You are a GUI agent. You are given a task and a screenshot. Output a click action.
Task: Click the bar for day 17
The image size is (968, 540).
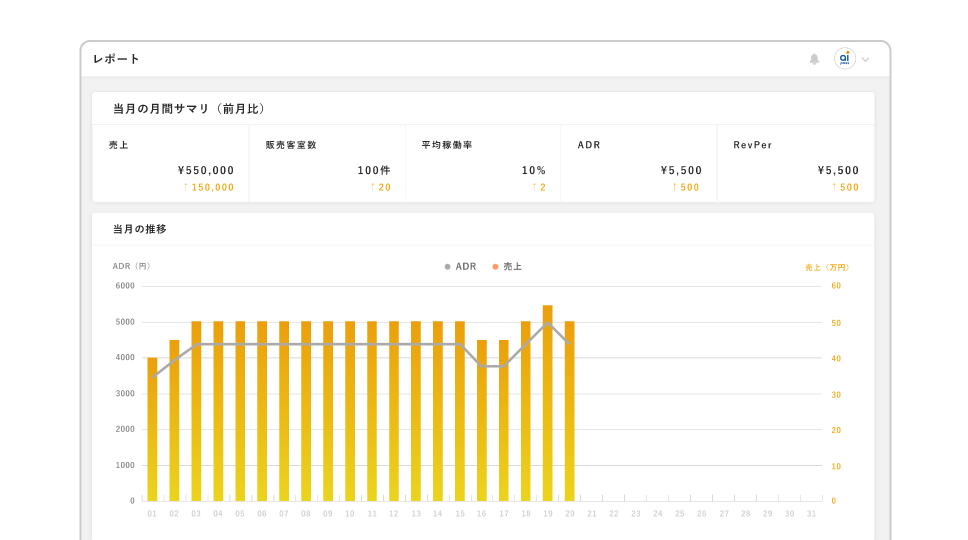tap(504, 420)
